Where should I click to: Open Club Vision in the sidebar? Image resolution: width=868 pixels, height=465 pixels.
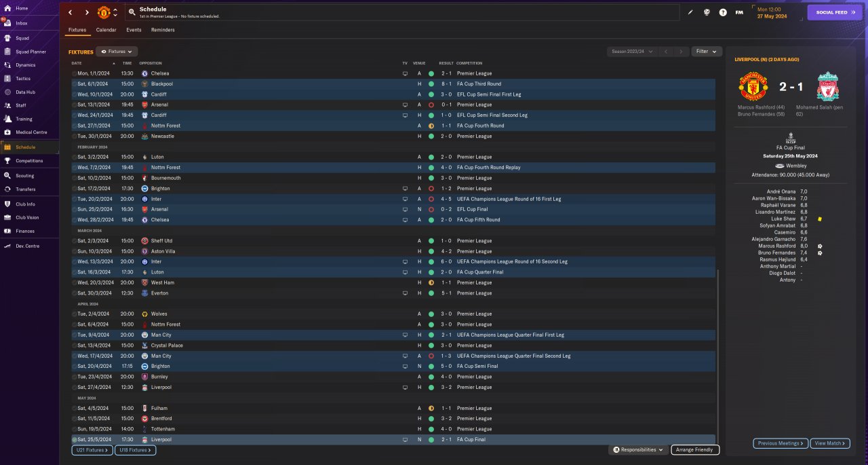(x=27, y=217)
